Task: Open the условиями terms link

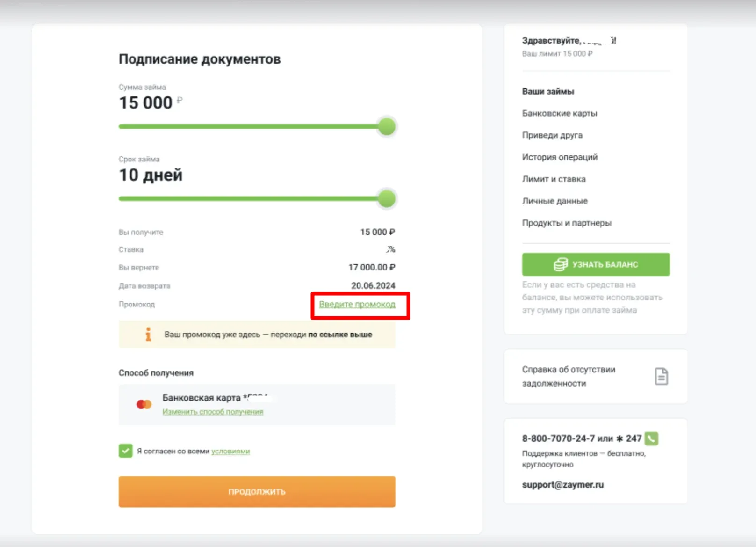Action: click(230, 452)
